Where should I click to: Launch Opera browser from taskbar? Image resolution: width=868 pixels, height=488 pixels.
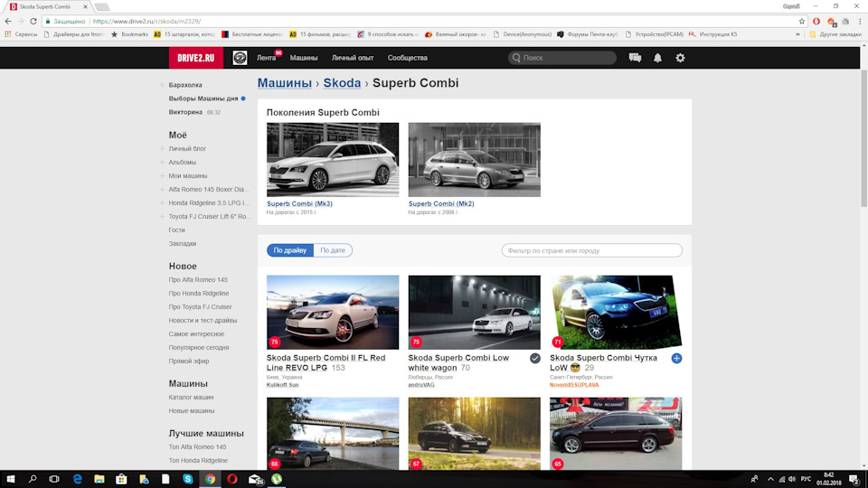(x=232, y=479)
